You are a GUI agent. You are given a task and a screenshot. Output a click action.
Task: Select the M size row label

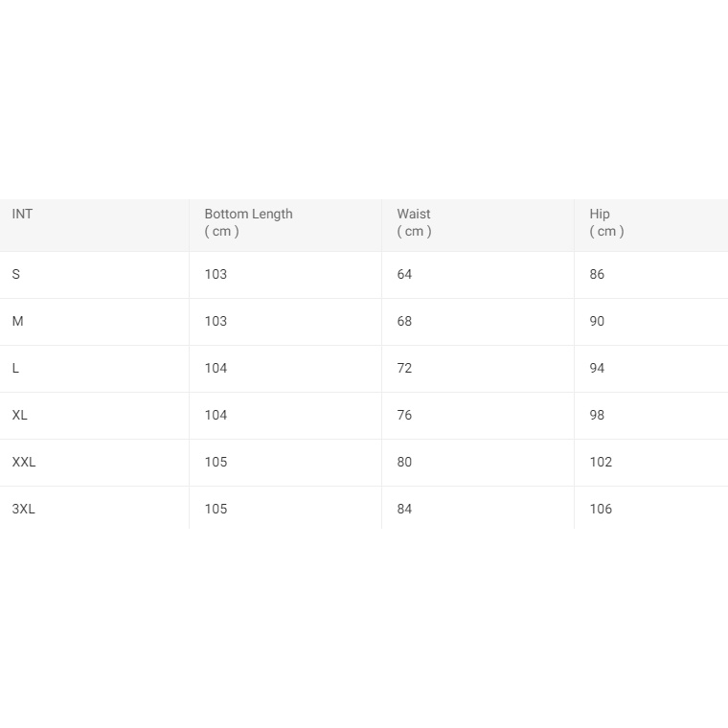point(18,321)
